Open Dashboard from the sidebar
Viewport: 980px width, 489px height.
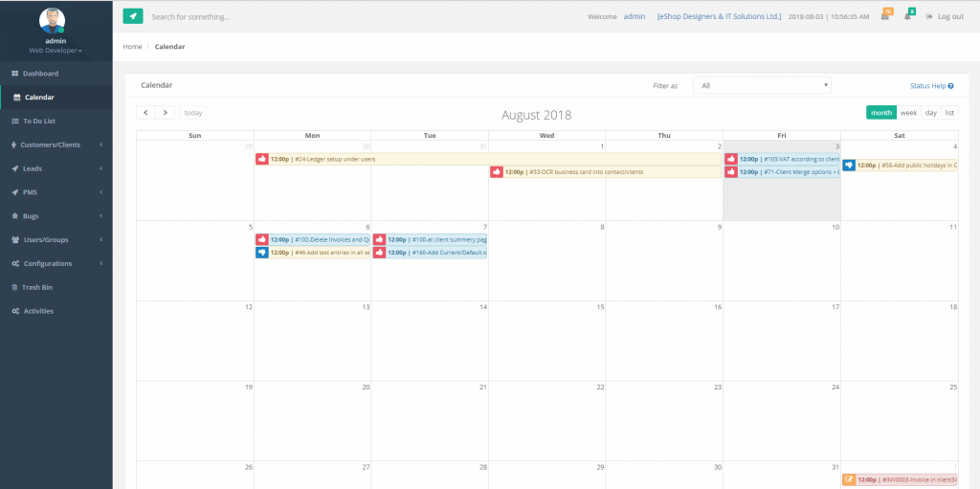pos(40,74)
